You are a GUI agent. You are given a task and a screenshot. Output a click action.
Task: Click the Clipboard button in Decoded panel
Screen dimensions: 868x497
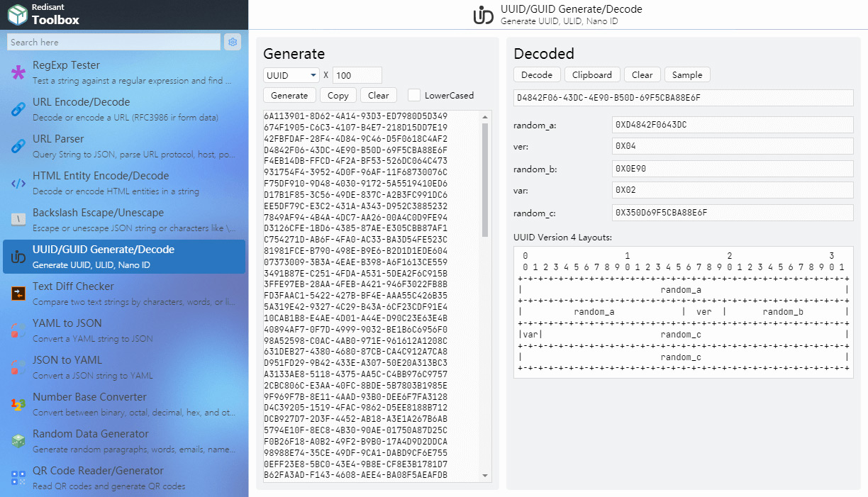point(592,74)
